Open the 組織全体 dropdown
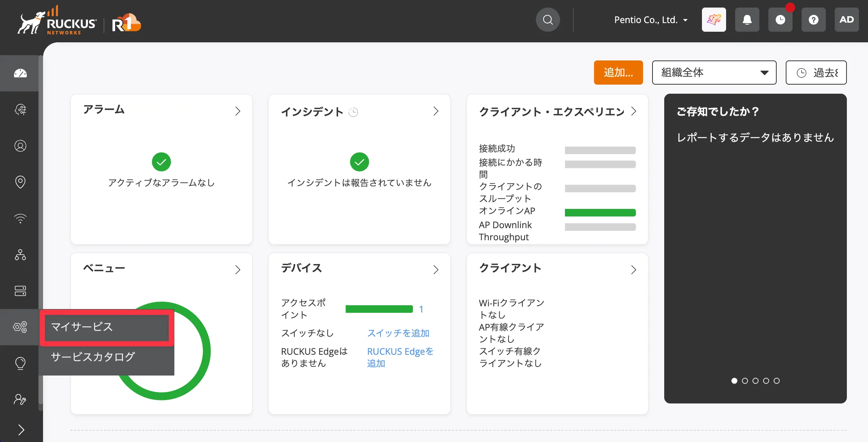This screenshot has height=442, width=868. tap(714, 73)
